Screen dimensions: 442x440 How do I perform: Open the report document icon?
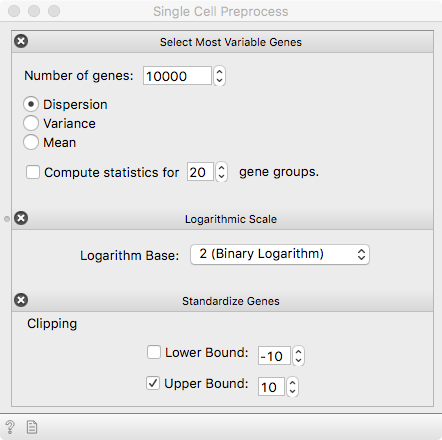pos(32,427)
